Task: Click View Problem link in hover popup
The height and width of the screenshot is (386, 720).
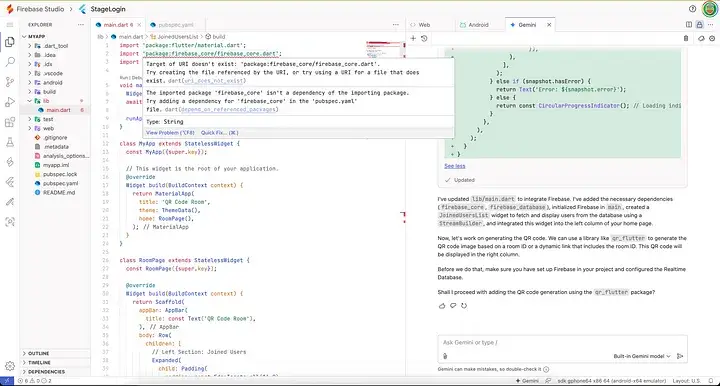Action: 170,133
